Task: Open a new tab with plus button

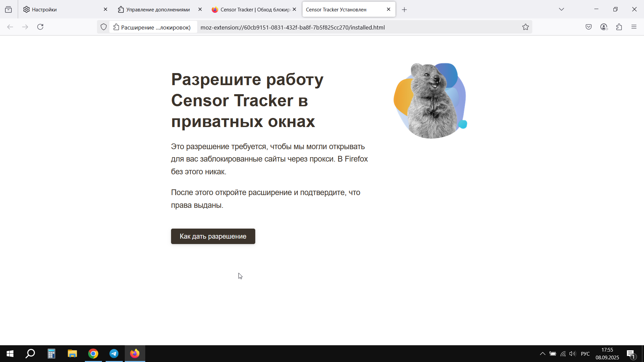Action: click(404, 10)
